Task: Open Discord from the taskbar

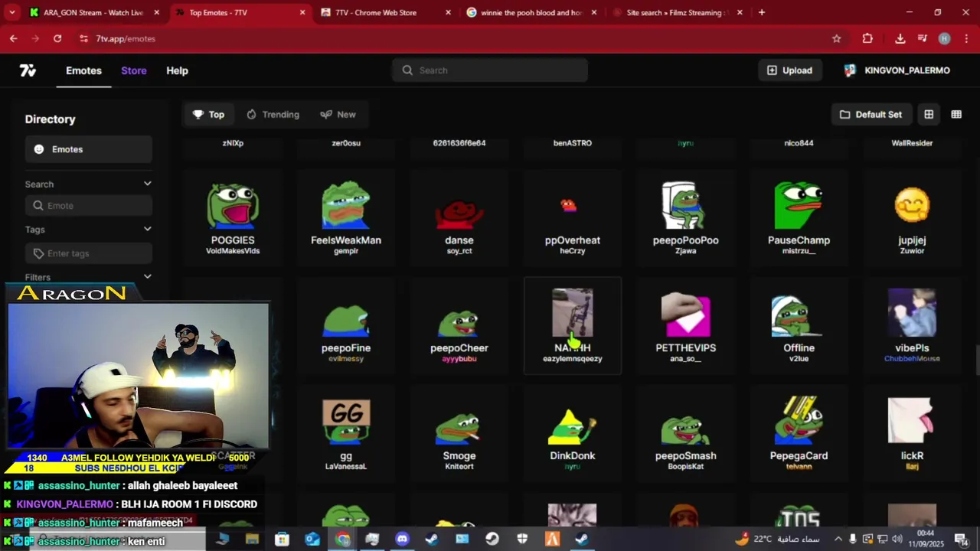Action: (402, 539)
